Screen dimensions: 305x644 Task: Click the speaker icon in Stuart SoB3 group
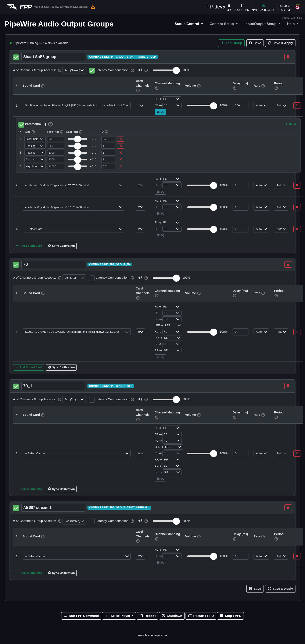coord(140,70)
